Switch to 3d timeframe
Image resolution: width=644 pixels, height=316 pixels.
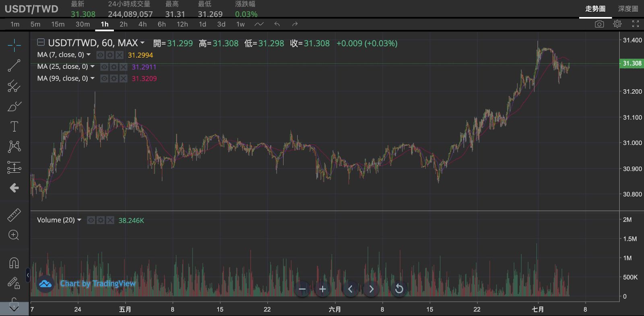221,24
